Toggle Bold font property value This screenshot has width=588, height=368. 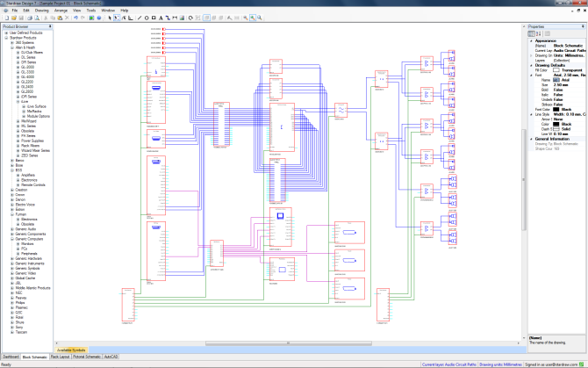(x=559, y=90)
